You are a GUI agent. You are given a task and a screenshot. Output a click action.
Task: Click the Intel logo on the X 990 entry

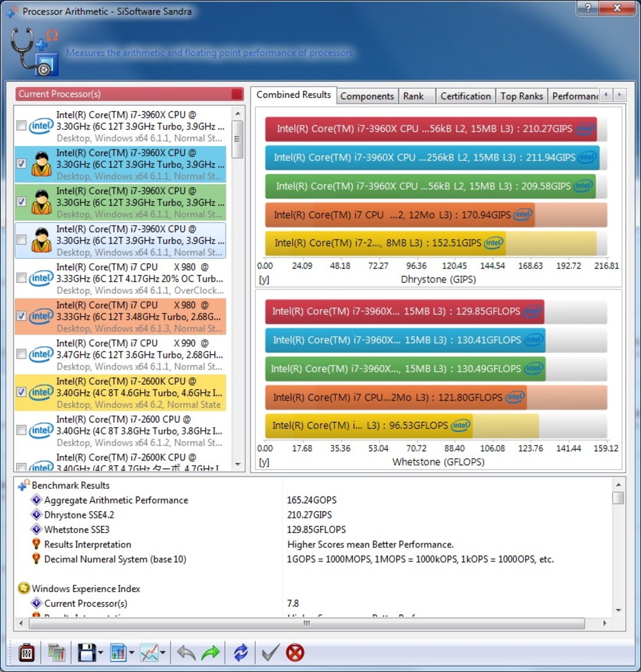click(41, 355)
